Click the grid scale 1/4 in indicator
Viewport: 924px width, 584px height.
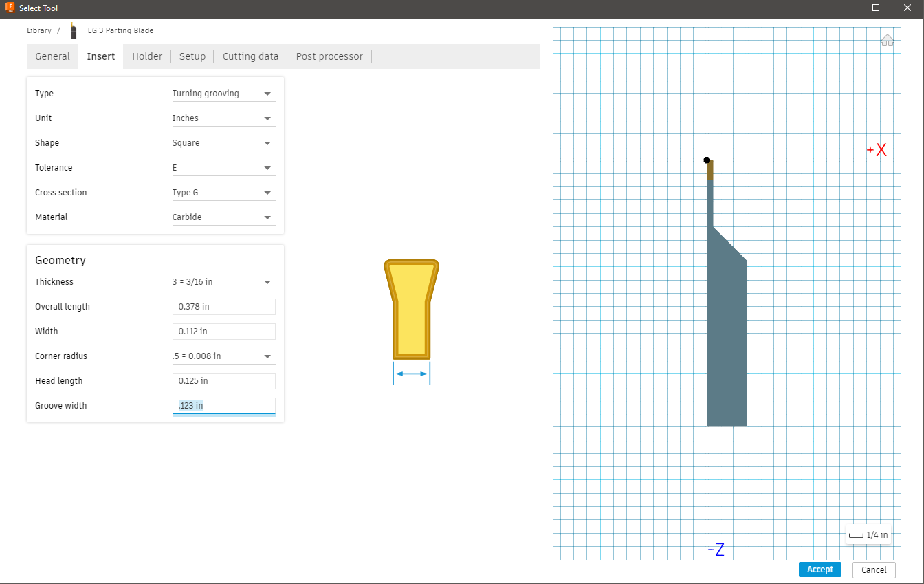[x=868, y=534]
